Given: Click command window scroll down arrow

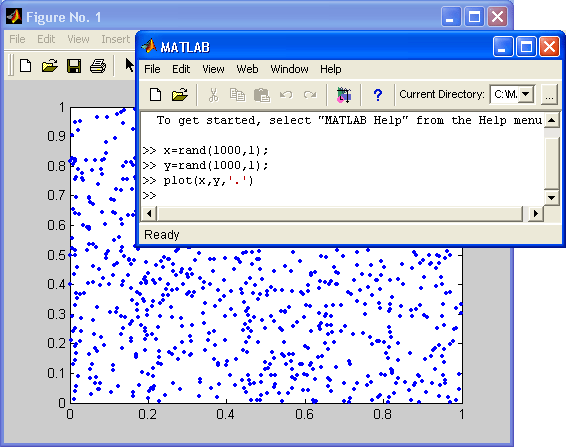Looking at the screenshot, I should pos(552,198).
